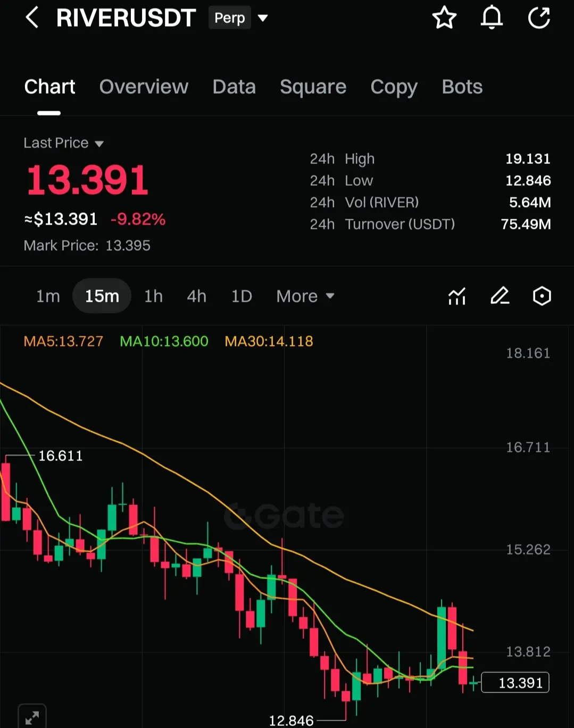Select the 15m timeframe
The image size is (574, 728).
(x=102, y=296)
